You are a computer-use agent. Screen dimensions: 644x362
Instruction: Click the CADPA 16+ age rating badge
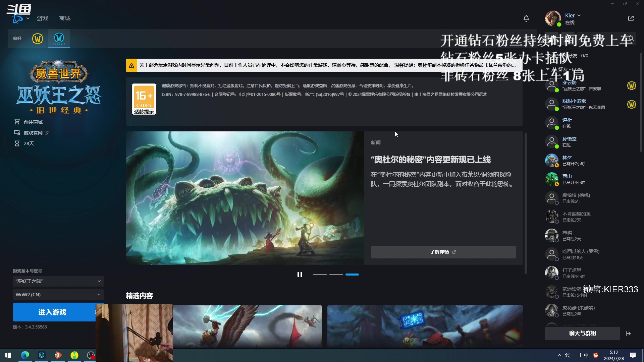click(144, 99)
